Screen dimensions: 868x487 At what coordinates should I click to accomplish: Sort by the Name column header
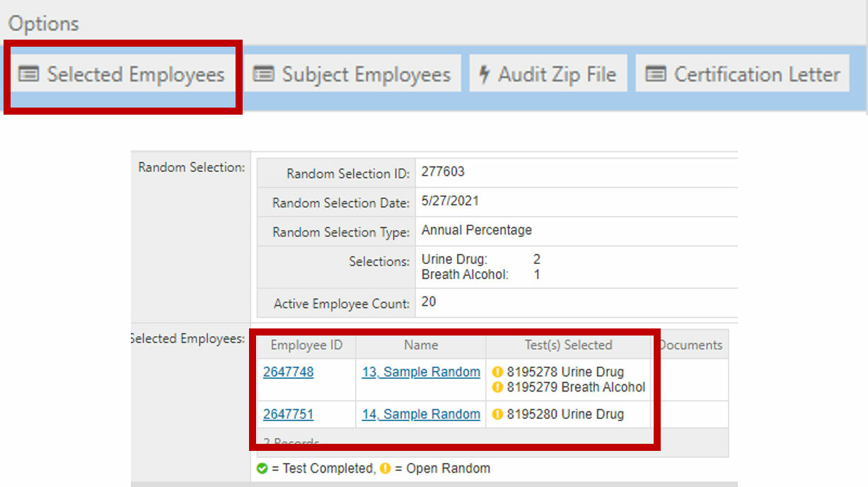pos(421,345)
